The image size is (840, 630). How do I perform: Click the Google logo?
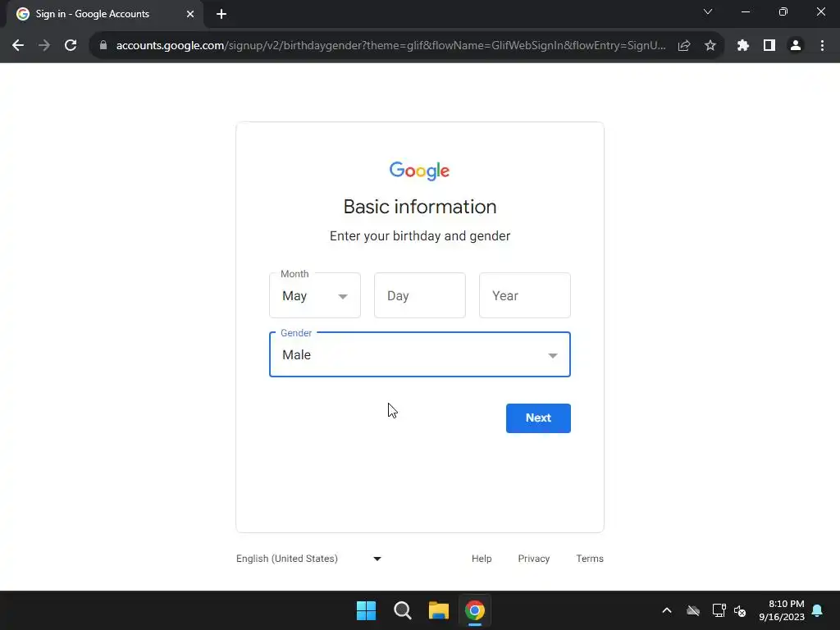point(420,171)
